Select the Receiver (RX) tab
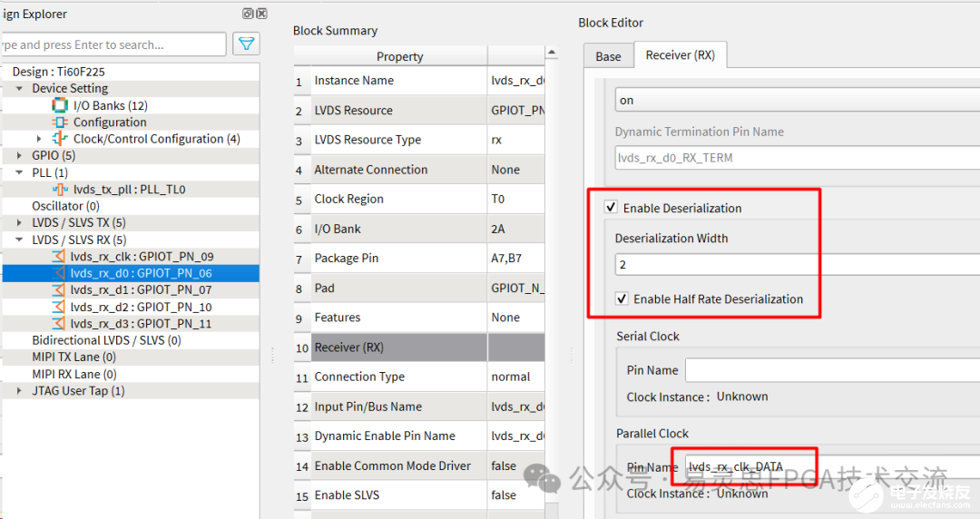The width and height of the screenshot is (980, 519). click(680, 55)
